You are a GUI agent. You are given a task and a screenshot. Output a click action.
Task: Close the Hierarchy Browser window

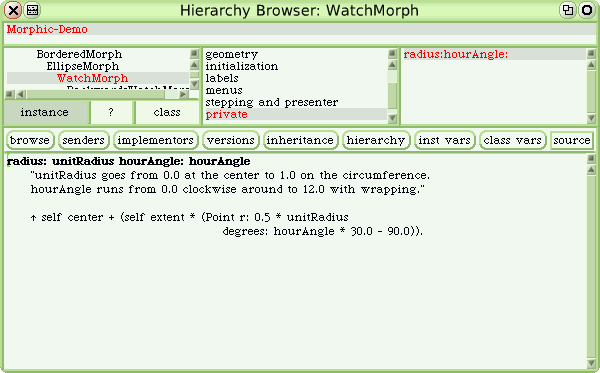click(x=13, y=10)
